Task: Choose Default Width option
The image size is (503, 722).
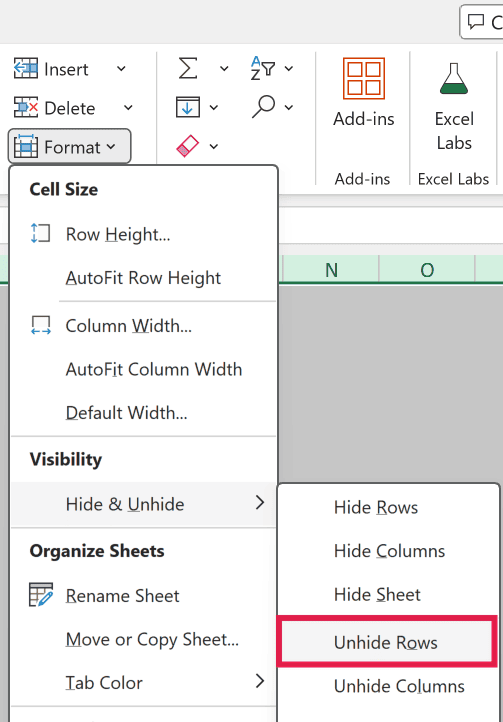Action: [143, 413]
